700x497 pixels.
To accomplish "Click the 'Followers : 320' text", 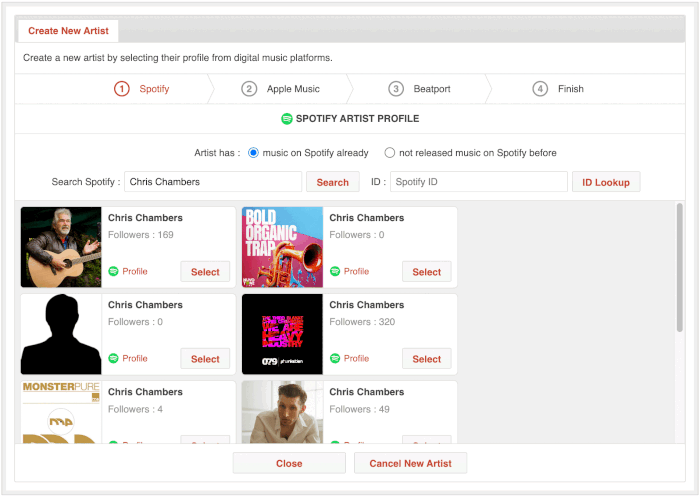I will tap(362, 322).
